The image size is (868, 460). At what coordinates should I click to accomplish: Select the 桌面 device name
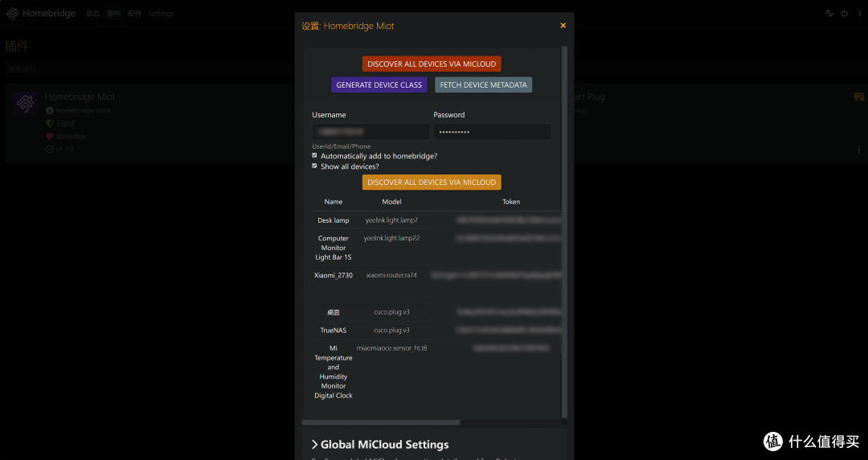point(334,312)
